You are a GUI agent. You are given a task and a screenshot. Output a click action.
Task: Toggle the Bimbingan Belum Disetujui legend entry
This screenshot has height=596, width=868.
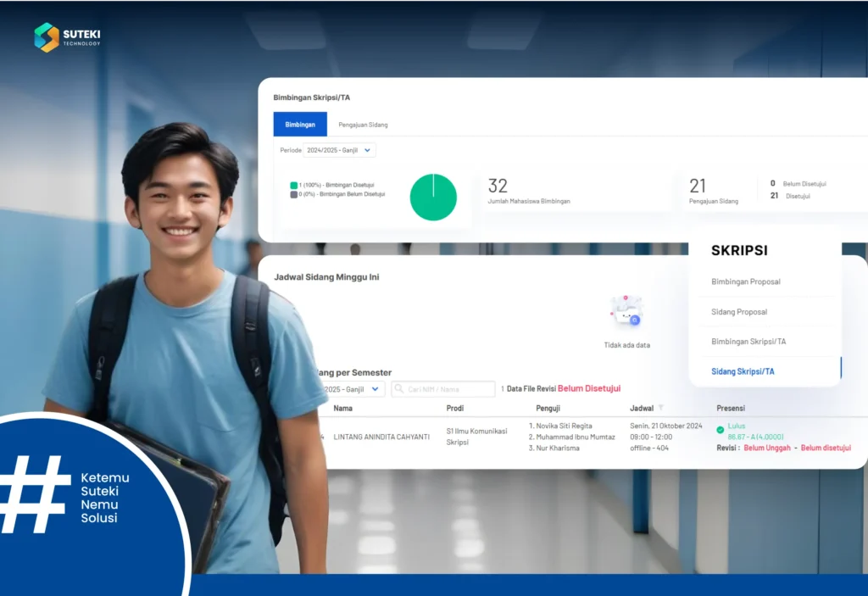[339, 193]
